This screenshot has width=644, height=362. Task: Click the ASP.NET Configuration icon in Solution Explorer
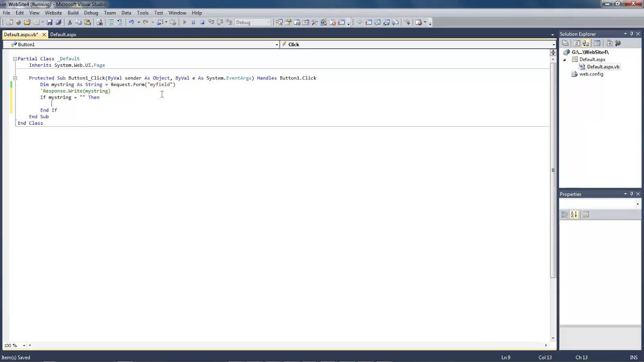[618, 43]
